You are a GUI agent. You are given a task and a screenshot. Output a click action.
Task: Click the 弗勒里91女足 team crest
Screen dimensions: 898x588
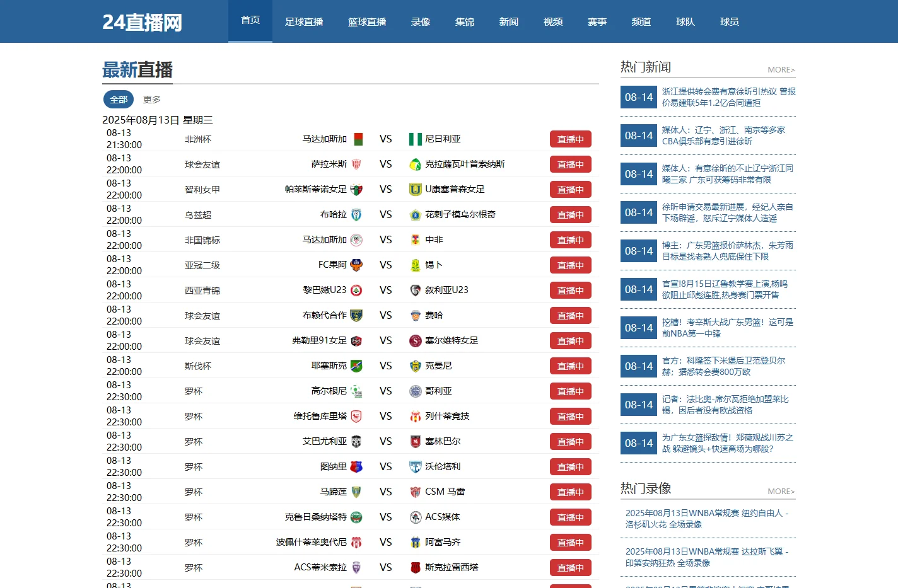[x=356, y=340]
